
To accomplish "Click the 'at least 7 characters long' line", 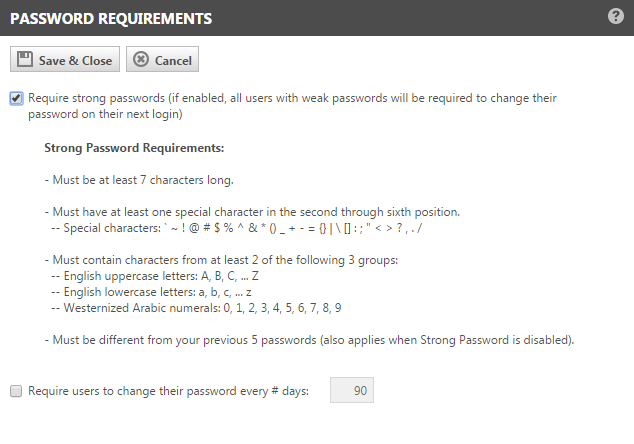I will [139, 180].
